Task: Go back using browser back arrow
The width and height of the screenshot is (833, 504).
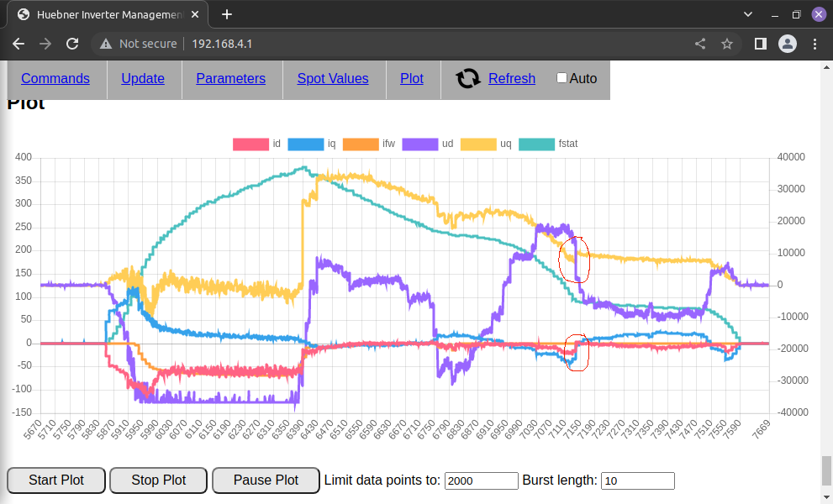Action: [x=18, y=44]
